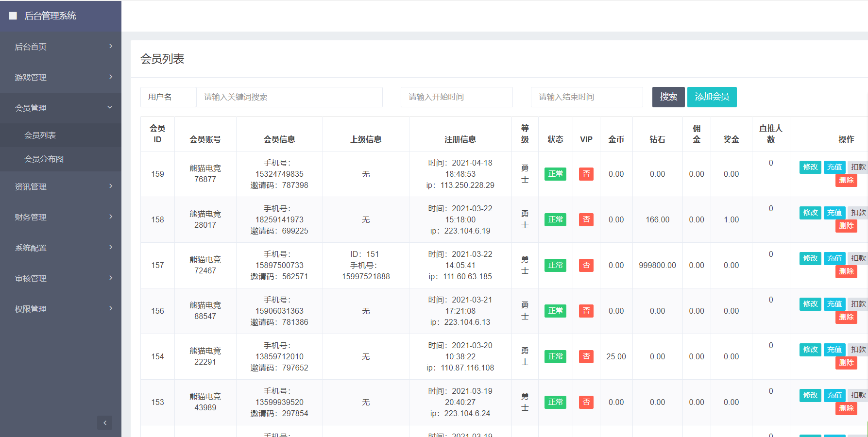Toggle 正常 status for member 159
This screenshot has height=437, width=868.
point(555,174)
